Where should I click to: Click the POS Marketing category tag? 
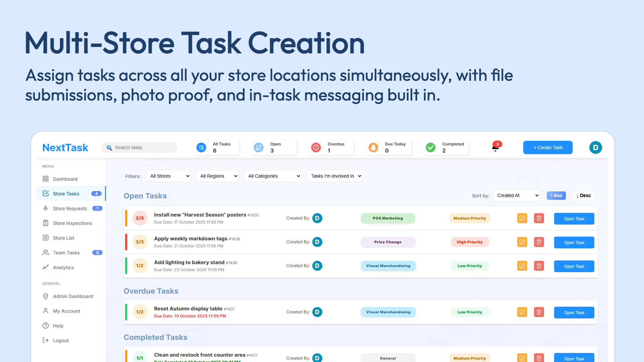pyautogui.click(x=388, y=218)
